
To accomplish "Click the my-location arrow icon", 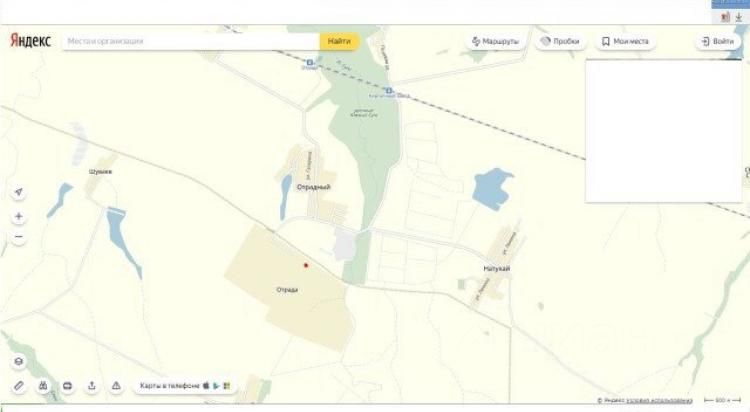I will [x=19, y=192].
